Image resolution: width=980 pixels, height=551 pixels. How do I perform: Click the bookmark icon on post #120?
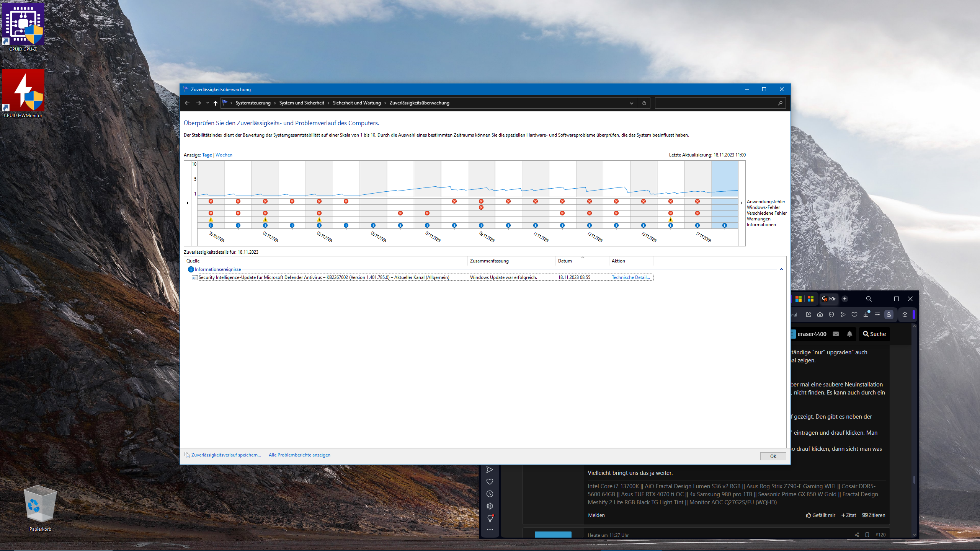867,535
